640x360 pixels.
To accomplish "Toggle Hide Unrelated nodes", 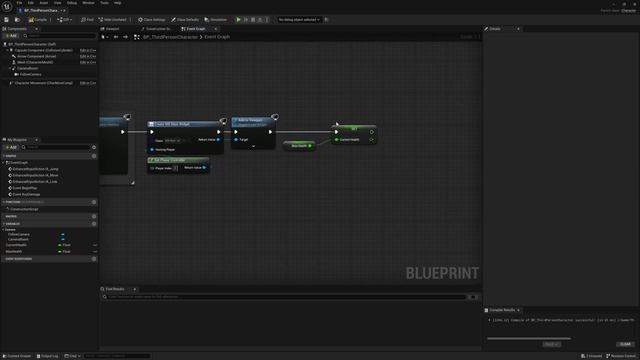I will click(112, 20).
